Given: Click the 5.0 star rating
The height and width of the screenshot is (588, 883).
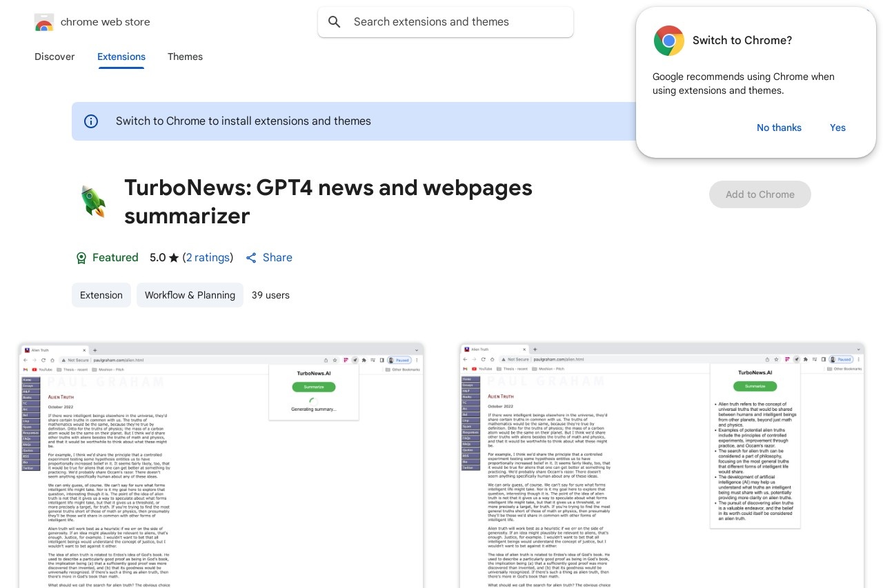Looking at the screenshot, I should [x=164, y=258].
